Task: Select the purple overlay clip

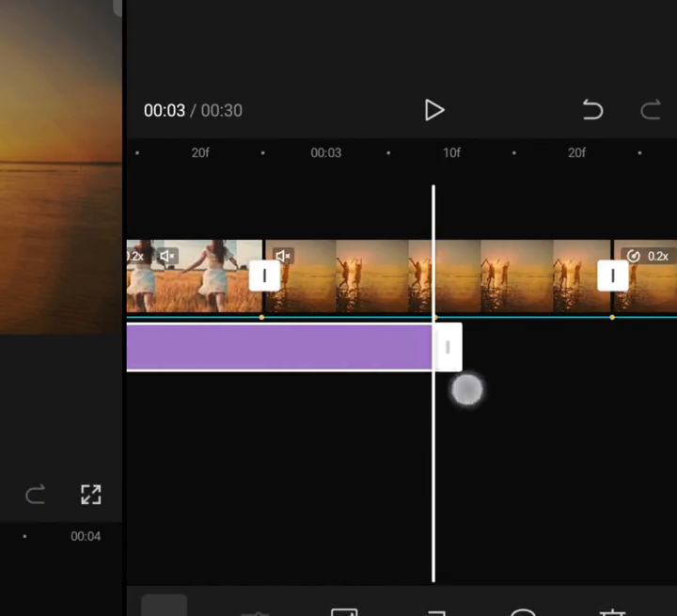Action: tap(279, 347)
